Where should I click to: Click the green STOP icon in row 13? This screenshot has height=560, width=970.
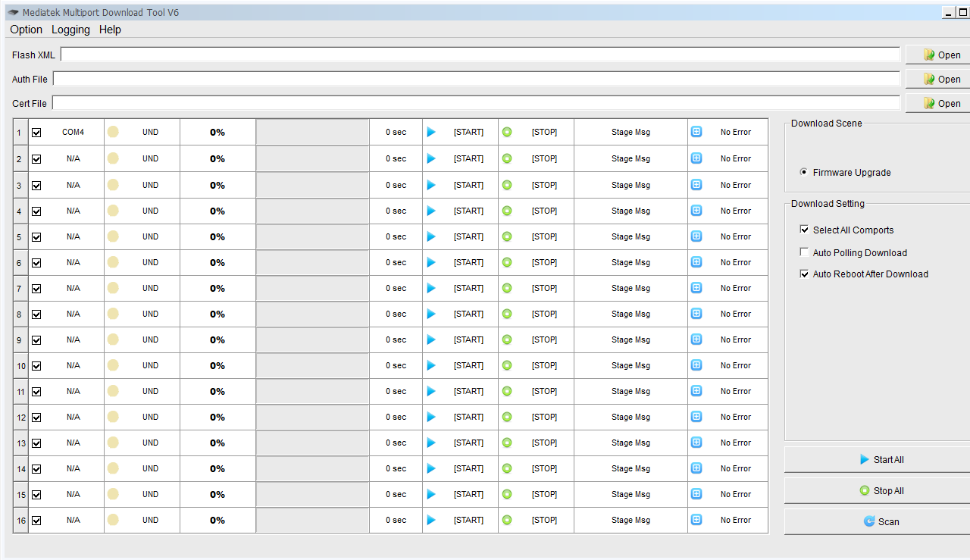(x=507, y=443)
